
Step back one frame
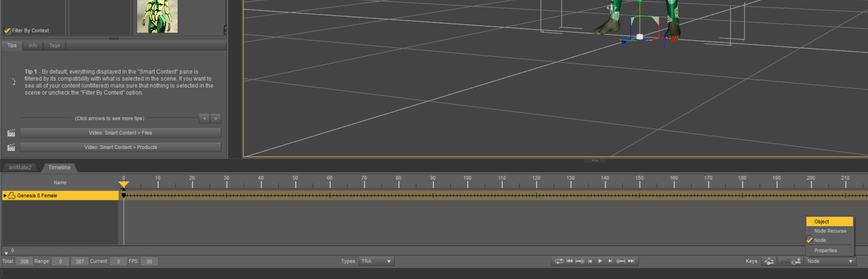pos(590,261)
